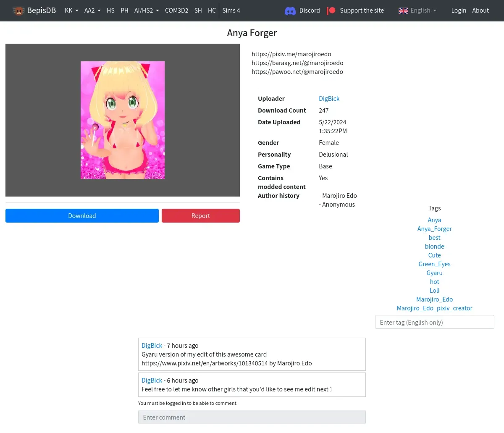504x433 pixels.
Task: Click the Discord text label
Action: 310,10
